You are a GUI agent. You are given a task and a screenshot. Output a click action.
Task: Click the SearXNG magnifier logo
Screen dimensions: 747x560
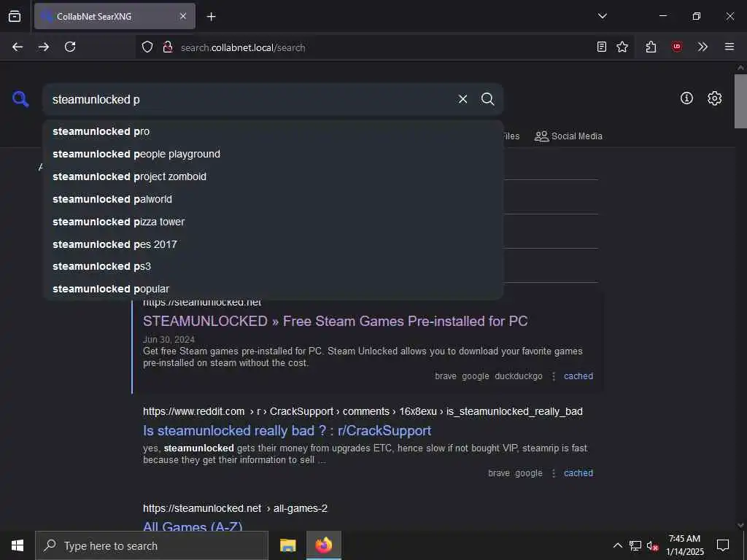point(20,99)
